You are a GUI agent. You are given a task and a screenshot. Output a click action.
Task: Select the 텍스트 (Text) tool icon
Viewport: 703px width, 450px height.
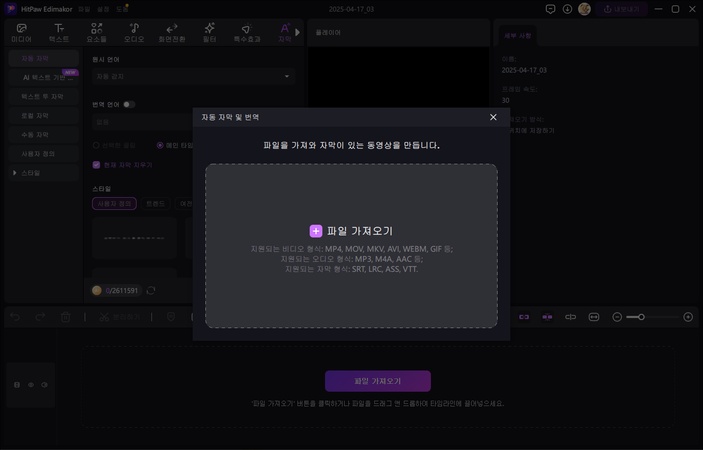(59, 33)
